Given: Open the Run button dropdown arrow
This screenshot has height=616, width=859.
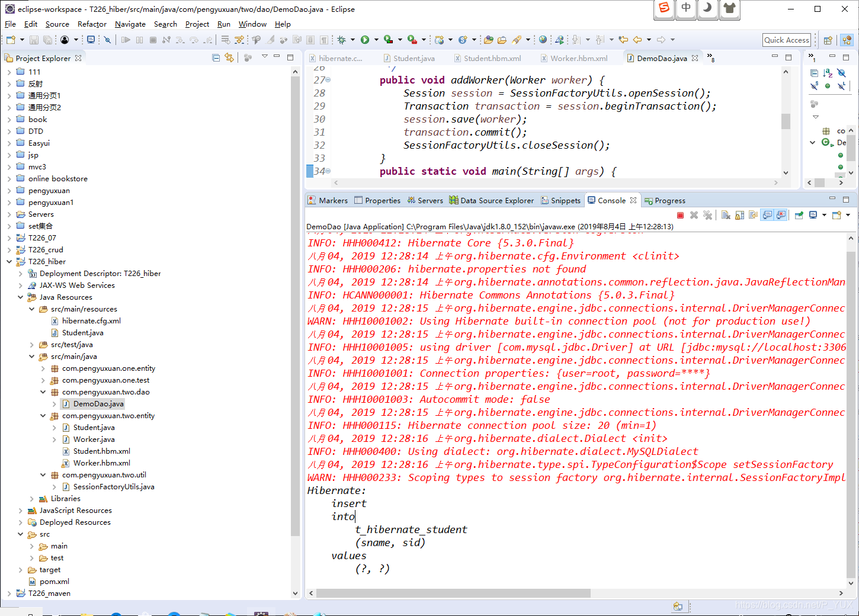Looking at the screenshot, I should pyautogui.click(x=376, y=40).
